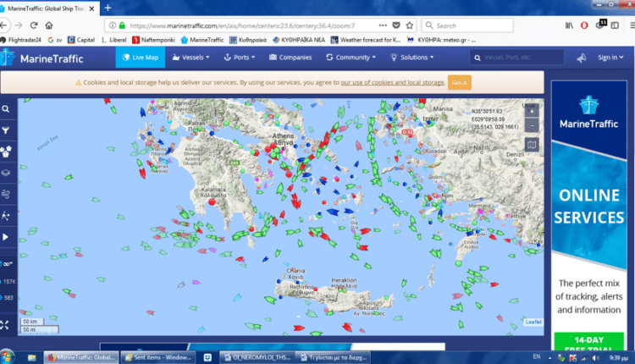Open the vessel filter funnel tool
The width and height of the screenshot is (635, 364).
tap(6, 130)
